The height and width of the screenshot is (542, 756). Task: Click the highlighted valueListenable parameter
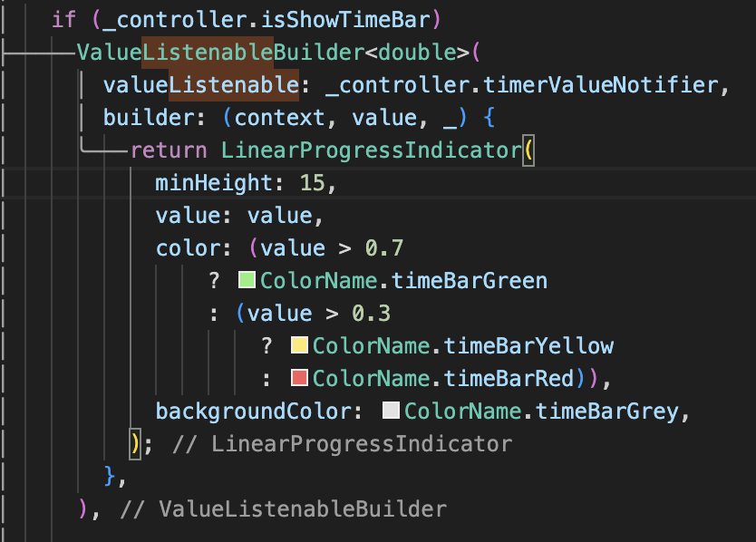pos(201,85)
